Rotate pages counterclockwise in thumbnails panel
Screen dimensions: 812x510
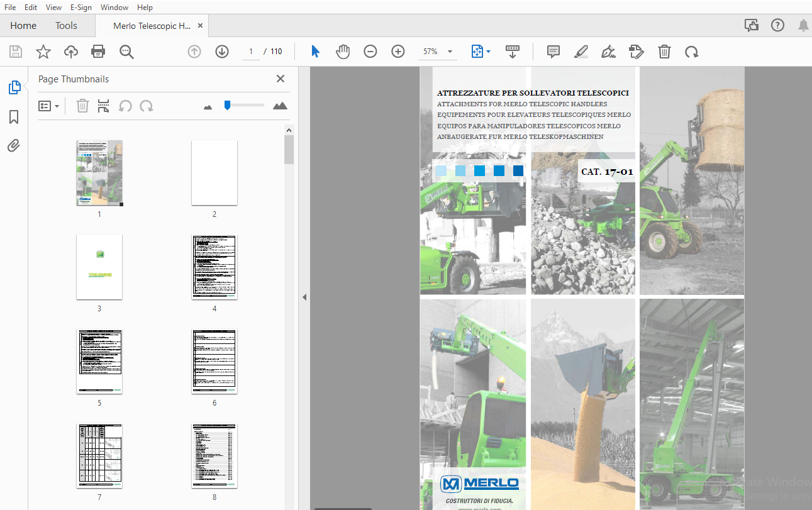click(125, 106)
